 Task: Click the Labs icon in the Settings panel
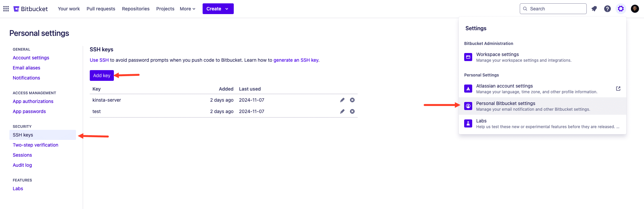pyautogui.click(x=468, y=123)
